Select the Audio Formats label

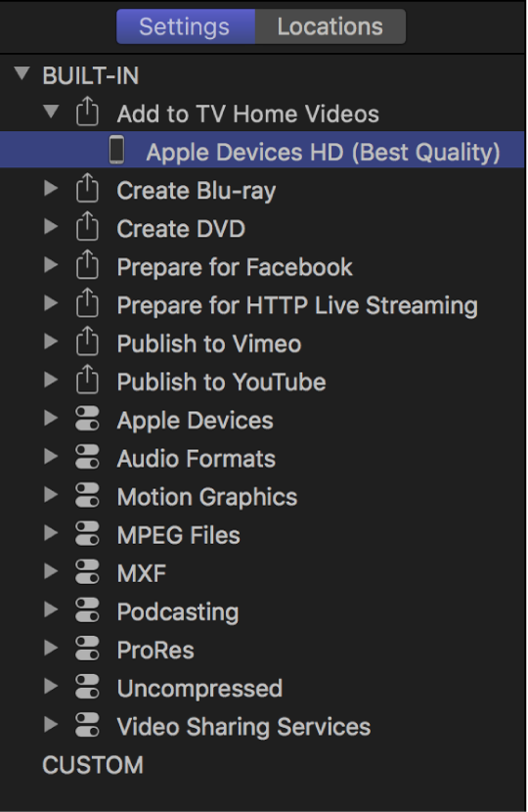tap(197, 459)
